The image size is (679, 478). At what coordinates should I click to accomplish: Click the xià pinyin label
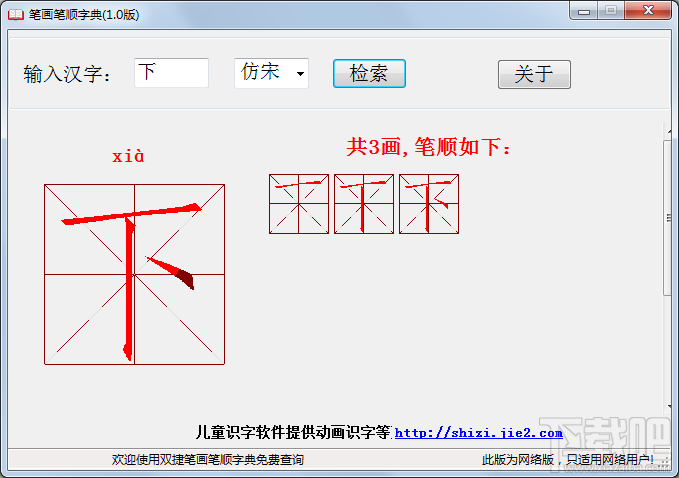click(128, 156)
